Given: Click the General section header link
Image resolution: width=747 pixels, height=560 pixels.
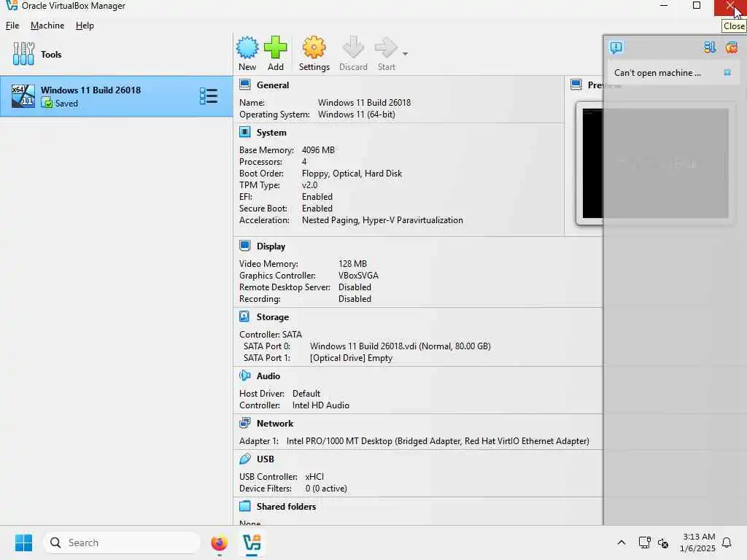Looking at the screenshot, I should click(x=273, y=85).
